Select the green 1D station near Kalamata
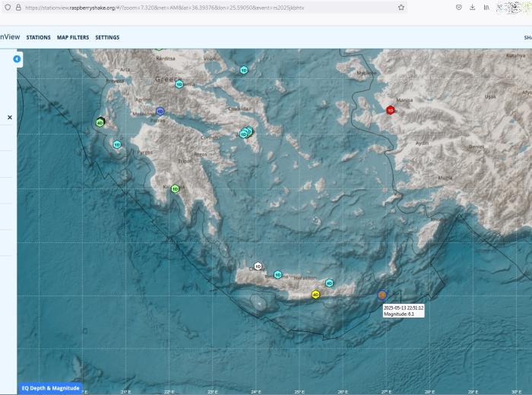 (x=175, y=189)
